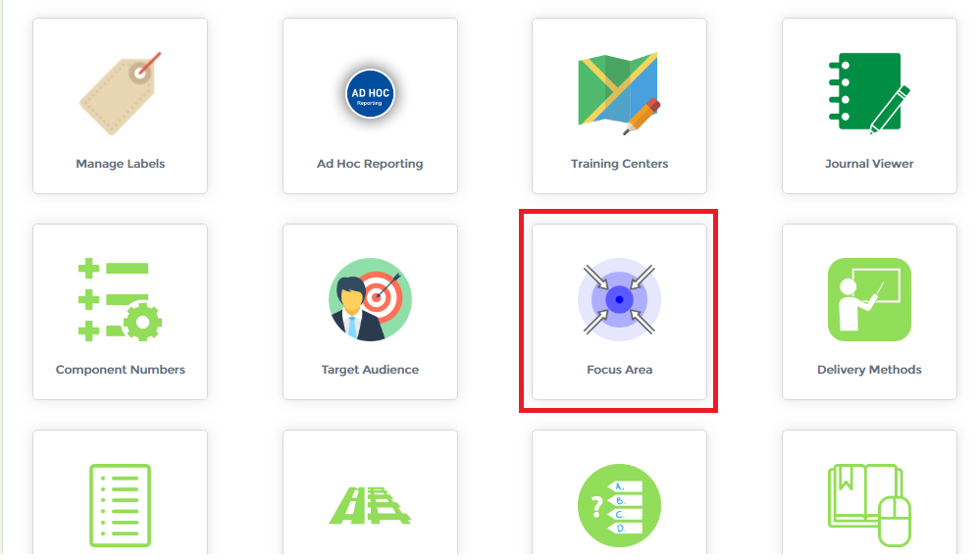The image size is (978, 560).
Task: Click the Component Numbers text label
Action: point(121,369)
